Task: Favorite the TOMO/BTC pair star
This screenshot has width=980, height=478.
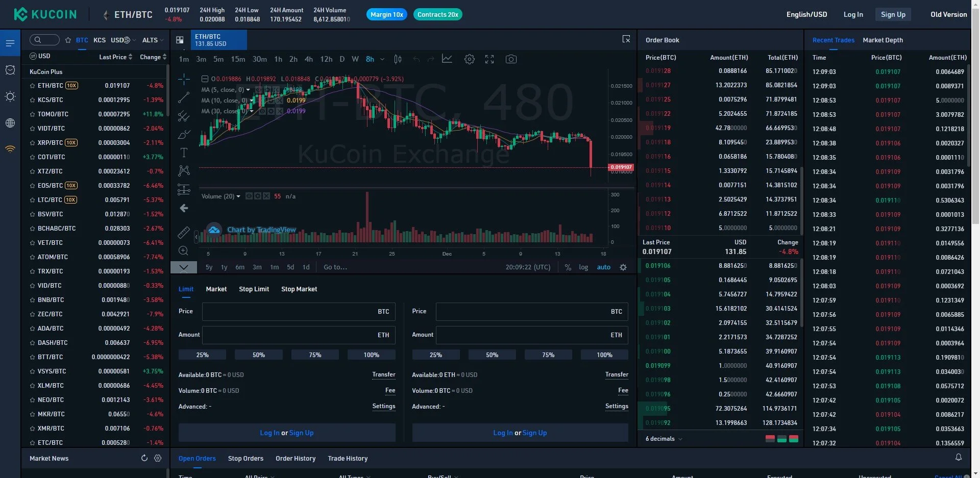Action: tap(33, 114)
